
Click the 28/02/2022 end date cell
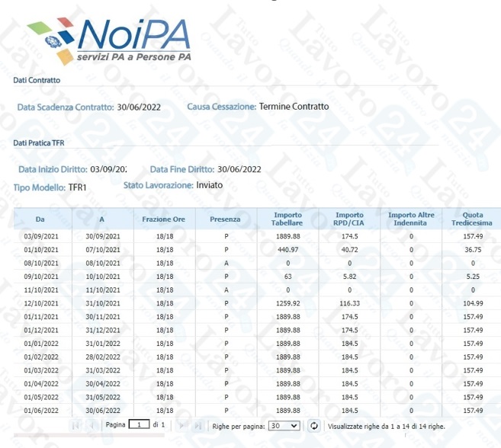tap(103, 357)
